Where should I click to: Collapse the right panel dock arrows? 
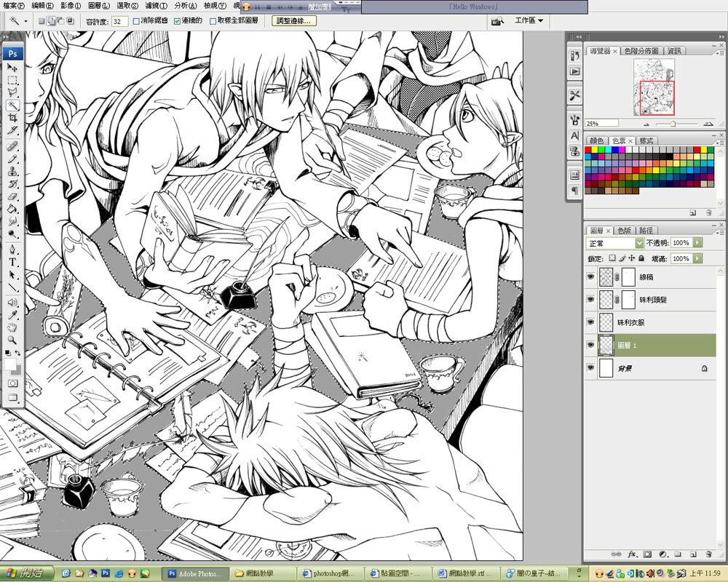click(x=720, y=36)
